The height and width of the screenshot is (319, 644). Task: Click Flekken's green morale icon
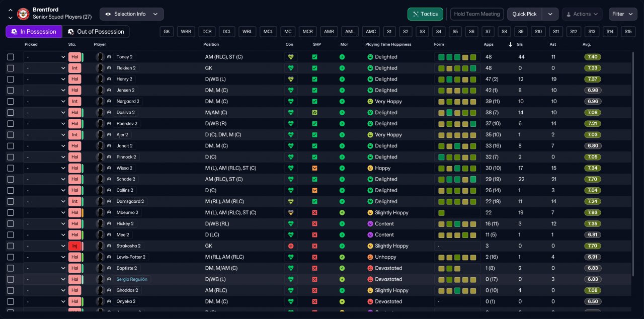point(342,68)
